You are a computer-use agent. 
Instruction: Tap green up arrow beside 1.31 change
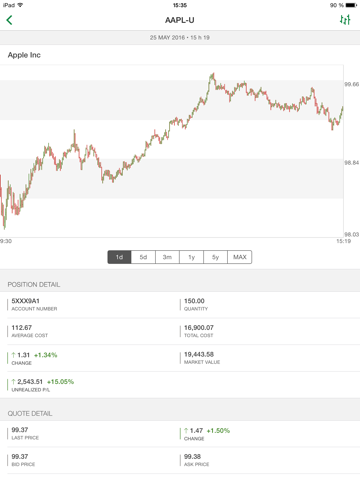click(x=13, y=355)
